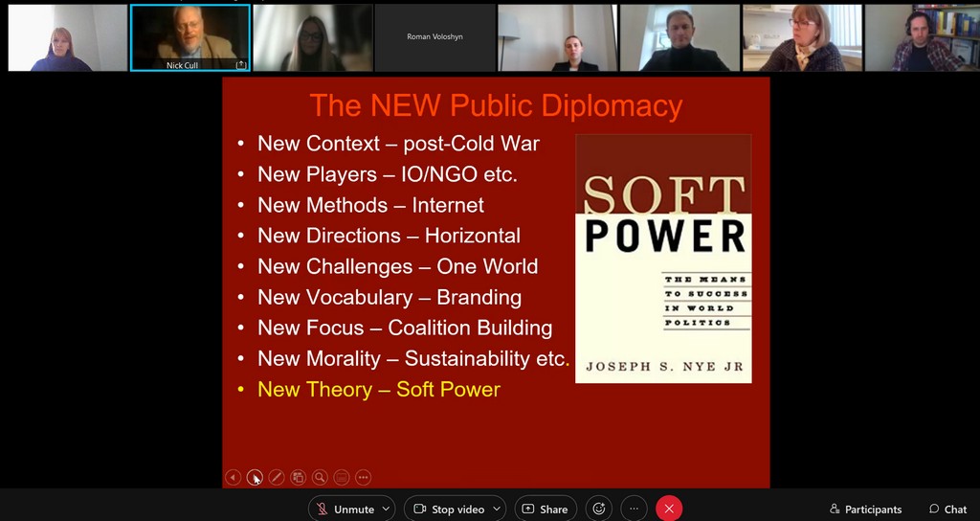Open the Chat panel

point(947,509)
